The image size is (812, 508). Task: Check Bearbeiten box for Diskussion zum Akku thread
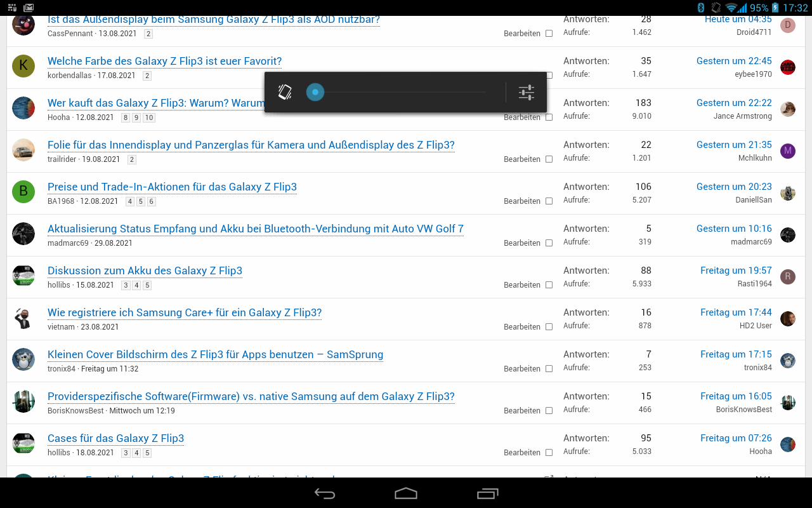549,284
